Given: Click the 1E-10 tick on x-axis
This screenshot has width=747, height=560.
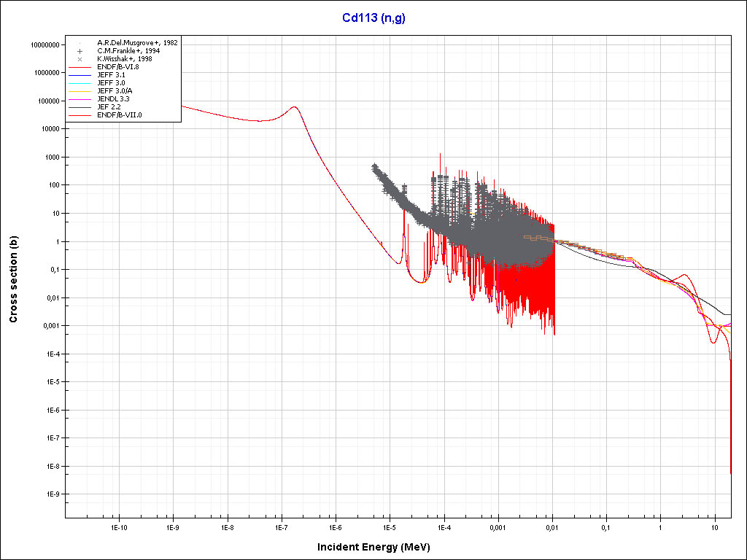Looking at the screenshot, I should (119, 526).
